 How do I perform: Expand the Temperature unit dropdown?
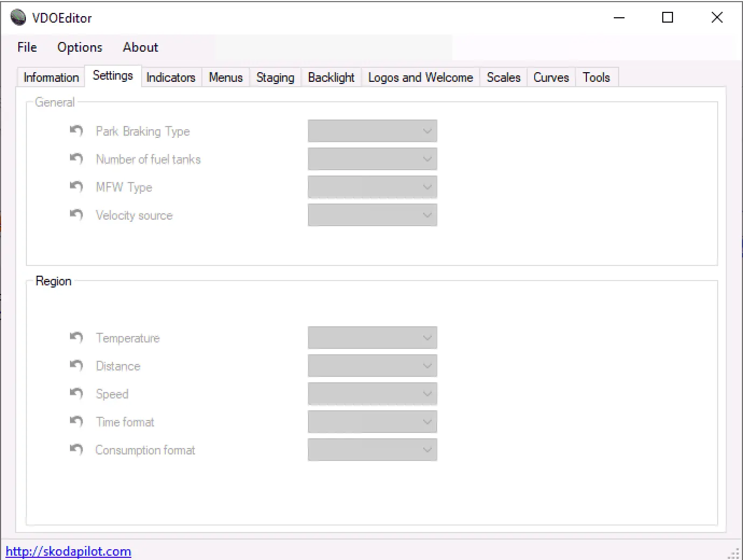point(372,338)
